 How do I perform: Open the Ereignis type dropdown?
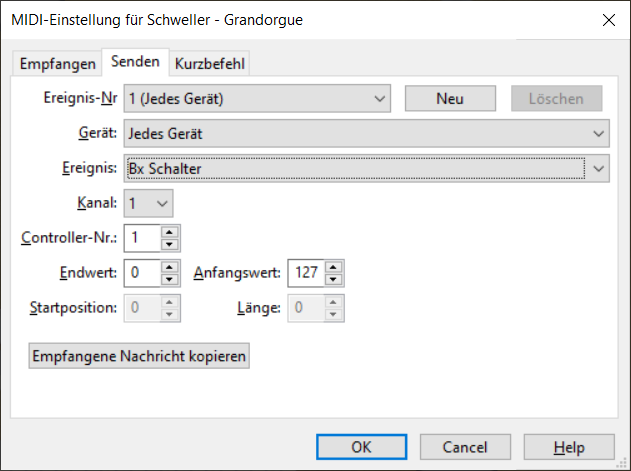click(599, 168)
